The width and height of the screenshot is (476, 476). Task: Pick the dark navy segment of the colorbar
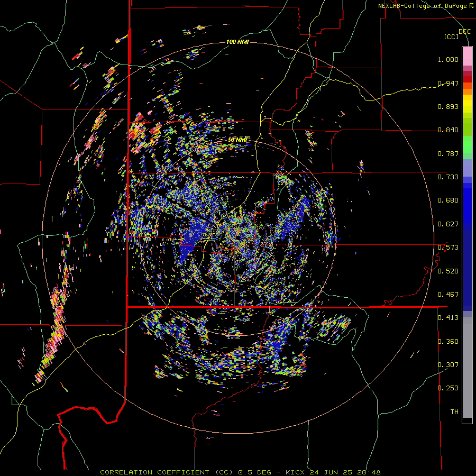[467, 270]
